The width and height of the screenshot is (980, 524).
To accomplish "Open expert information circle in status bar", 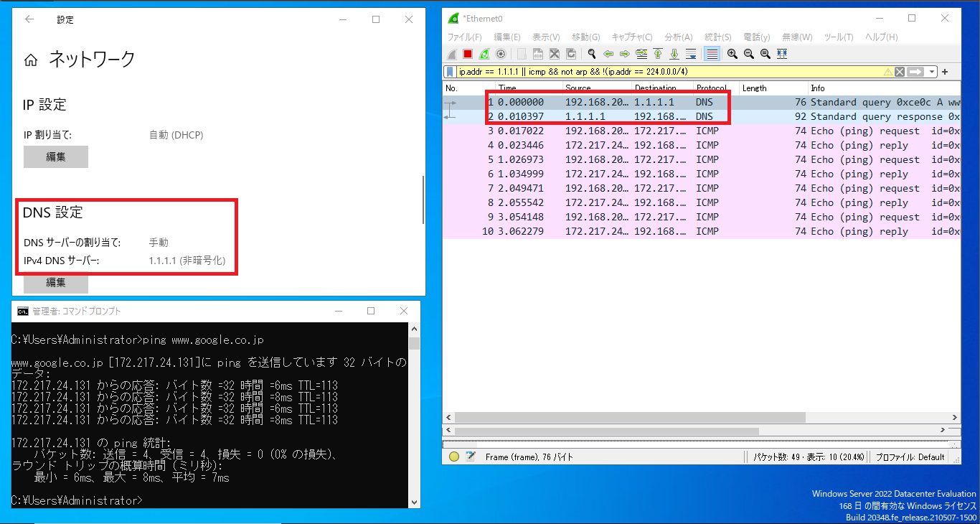I will [x=453, y=457].
